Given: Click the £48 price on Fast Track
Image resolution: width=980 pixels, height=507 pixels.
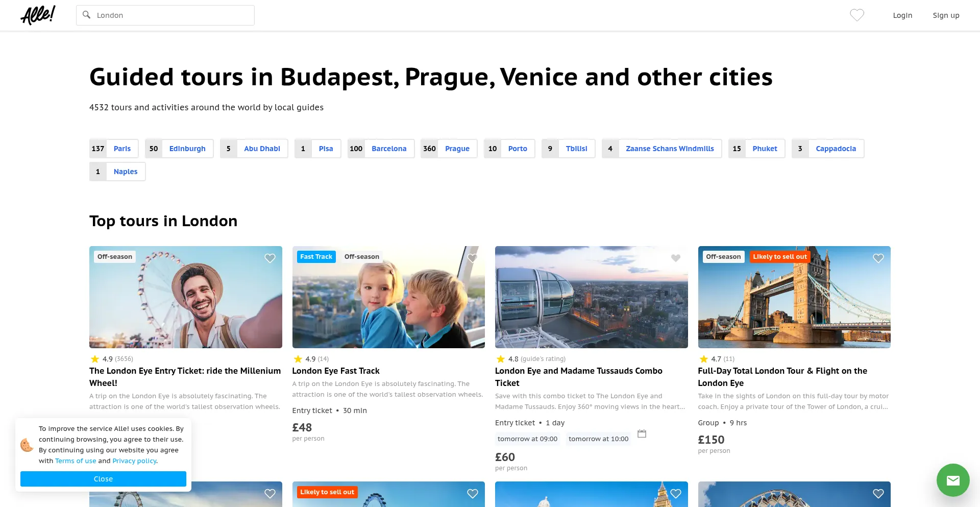Looking at the screenshot, I should [x=302, y=427].
